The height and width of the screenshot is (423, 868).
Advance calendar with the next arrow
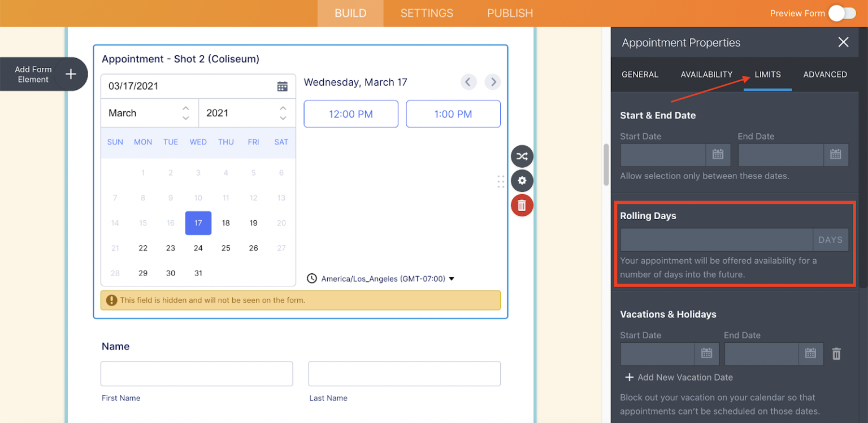(492, 81)
